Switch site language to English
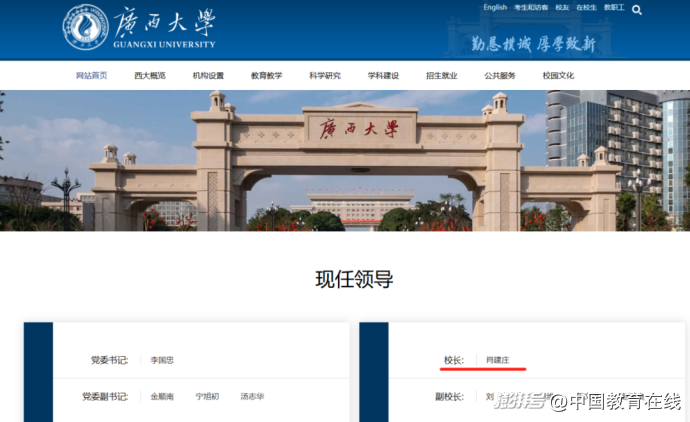The image size is (690, 422). point(495,8)
